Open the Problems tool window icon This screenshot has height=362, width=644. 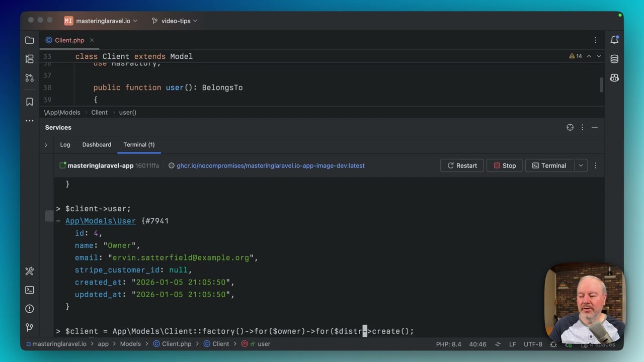click(x=30, y=309)
